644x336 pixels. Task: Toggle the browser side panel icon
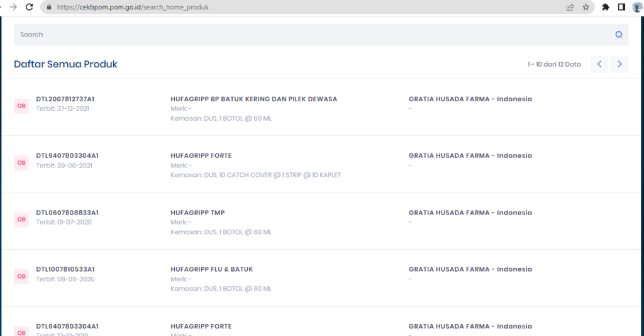(621, 7)
